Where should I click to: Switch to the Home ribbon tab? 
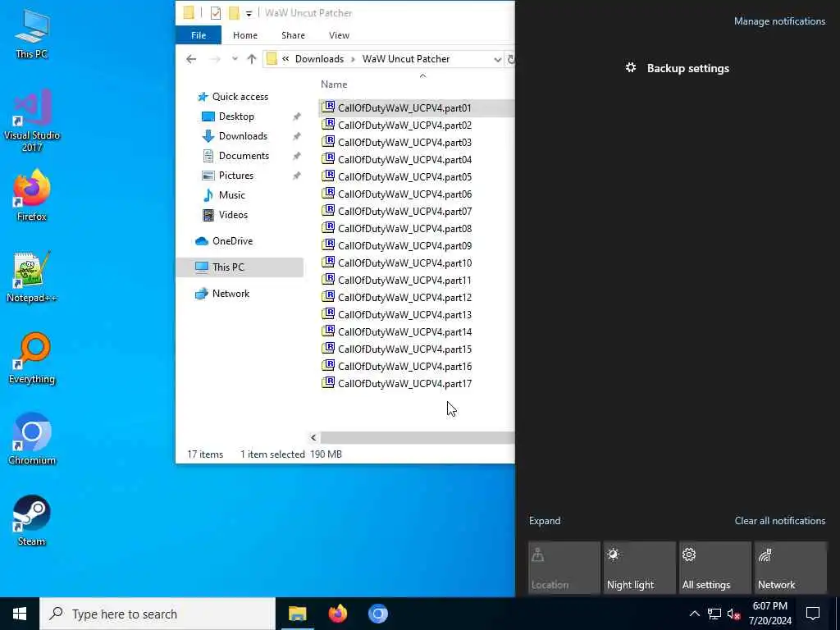[244, 35]
